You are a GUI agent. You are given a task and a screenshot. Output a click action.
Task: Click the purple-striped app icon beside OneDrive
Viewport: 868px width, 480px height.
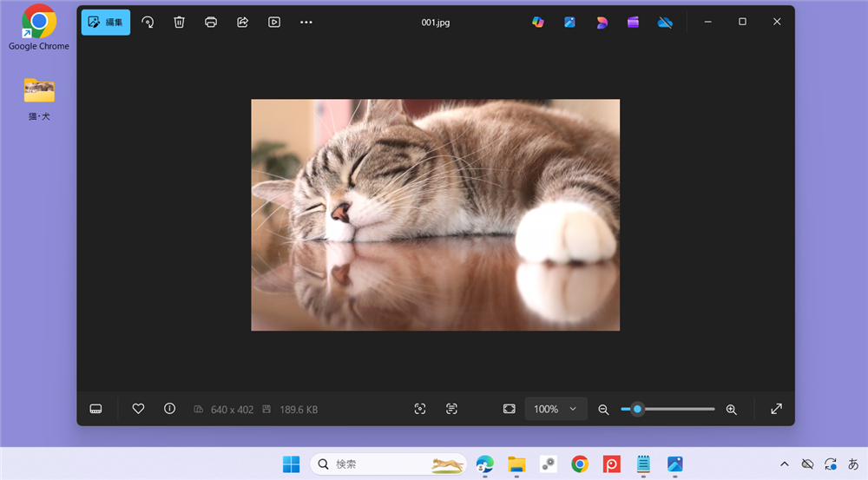(633, 23)
